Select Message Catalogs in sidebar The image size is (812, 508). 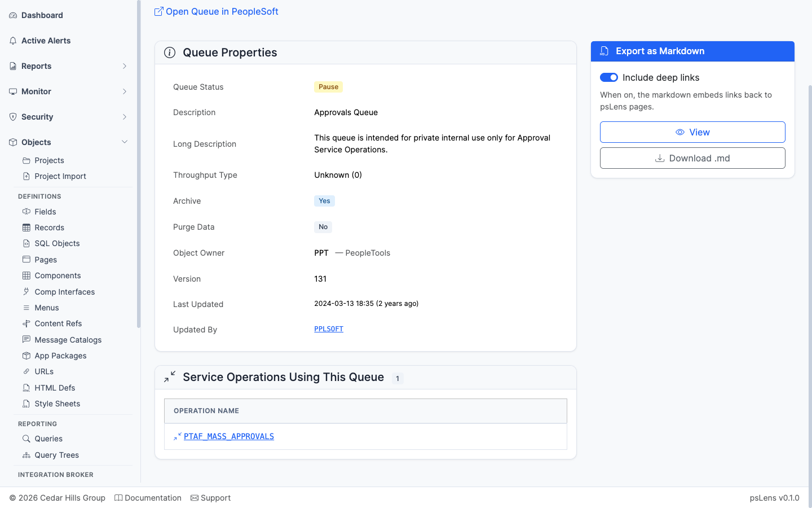pyautogui.click(x=68, y=340)
